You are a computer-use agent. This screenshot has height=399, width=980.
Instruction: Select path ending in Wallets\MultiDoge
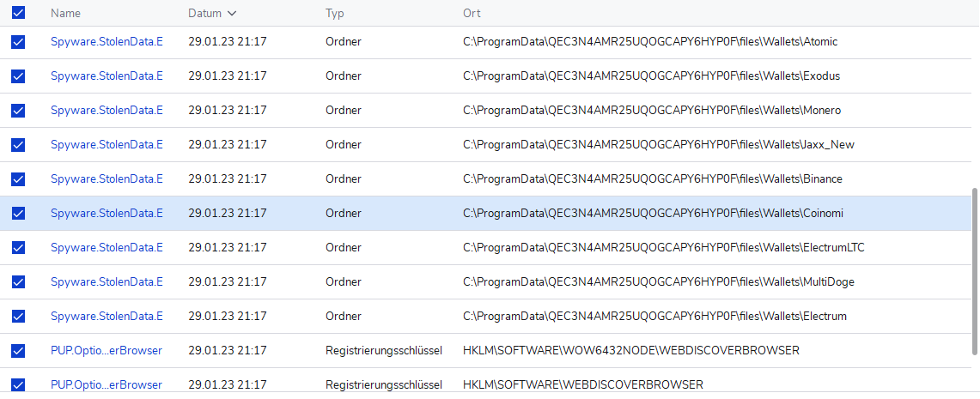pyautogui.click(x=659, y=282)
